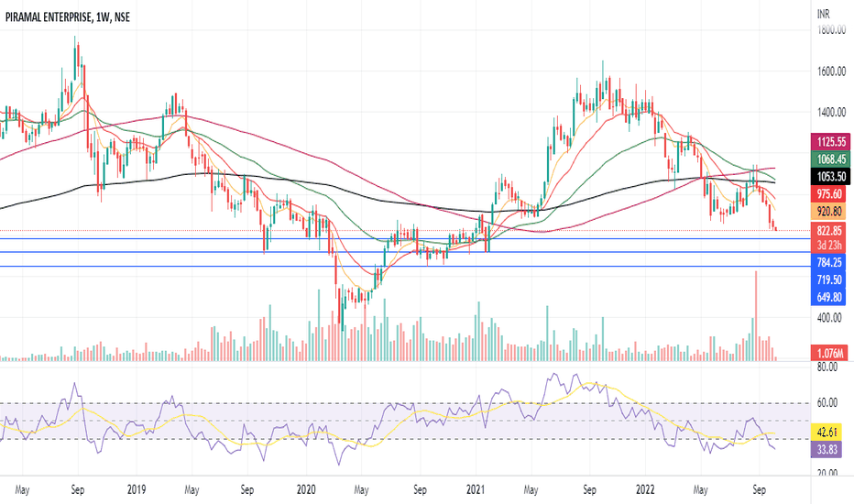The width and height of the screenshot is (854, 504).
Task: Click the 80.00 RSI axis tick
Action: click(827, 367)
